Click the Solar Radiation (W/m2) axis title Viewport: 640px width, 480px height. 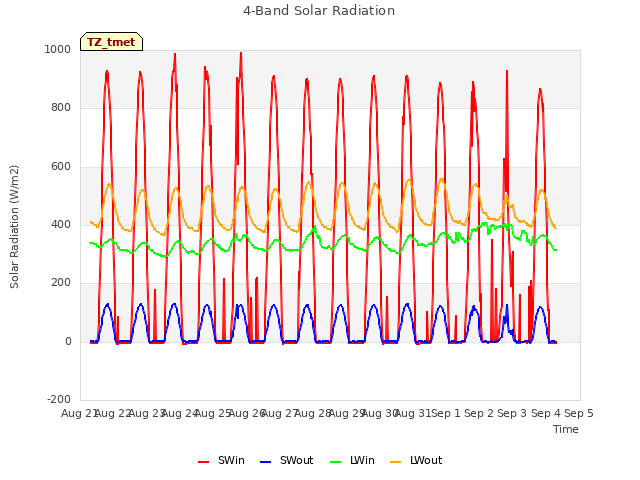(x=14, y=227)
